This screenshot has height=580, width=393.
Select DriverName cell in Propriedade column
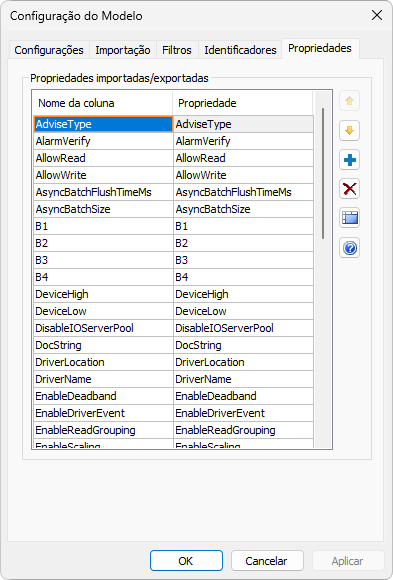[243, 379]
